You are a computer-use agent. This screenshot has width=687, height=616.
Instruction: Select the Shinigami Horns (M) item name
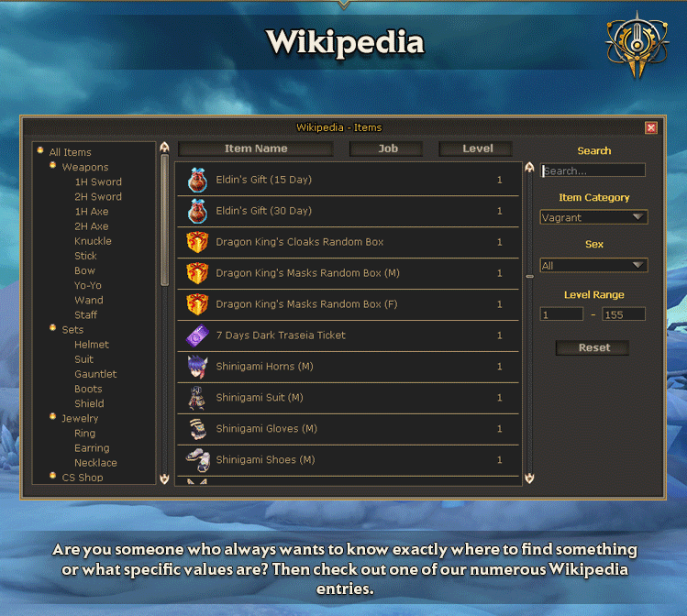pos(265,367)
